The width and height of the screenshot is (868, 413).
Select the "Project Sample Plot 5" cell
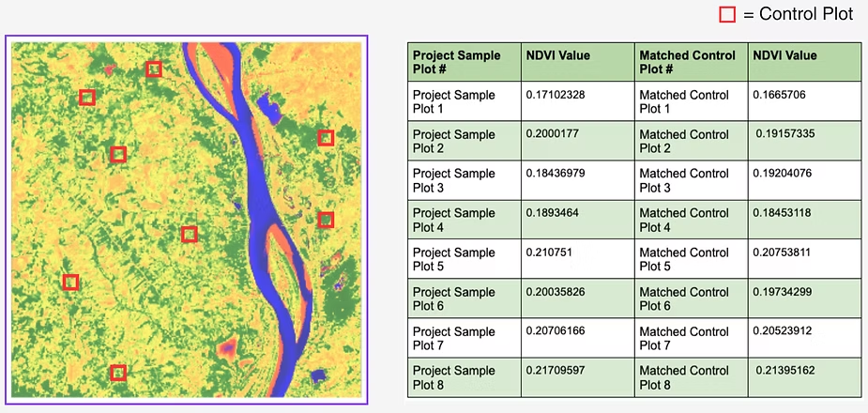click(464, 259)
